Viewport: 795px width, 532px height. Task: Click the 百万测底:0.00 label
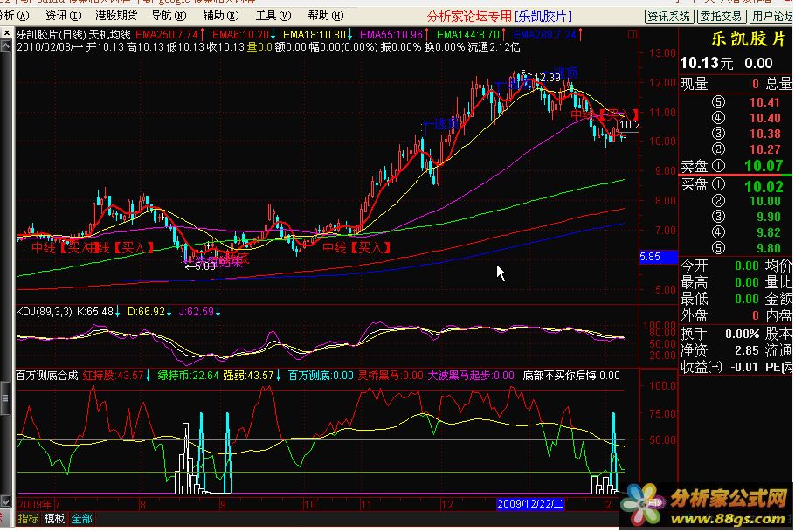coord(321,376)
